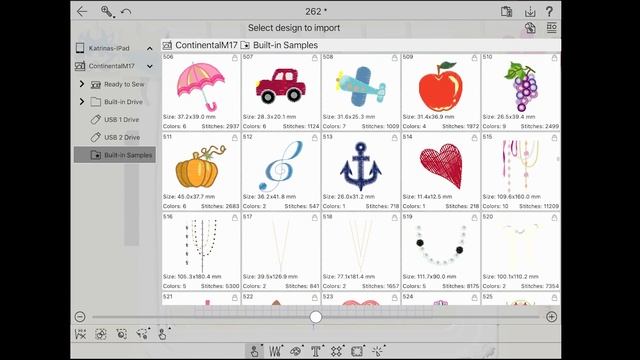
Task: Tap the import/download tray icon
Action: tap(530, 11)
